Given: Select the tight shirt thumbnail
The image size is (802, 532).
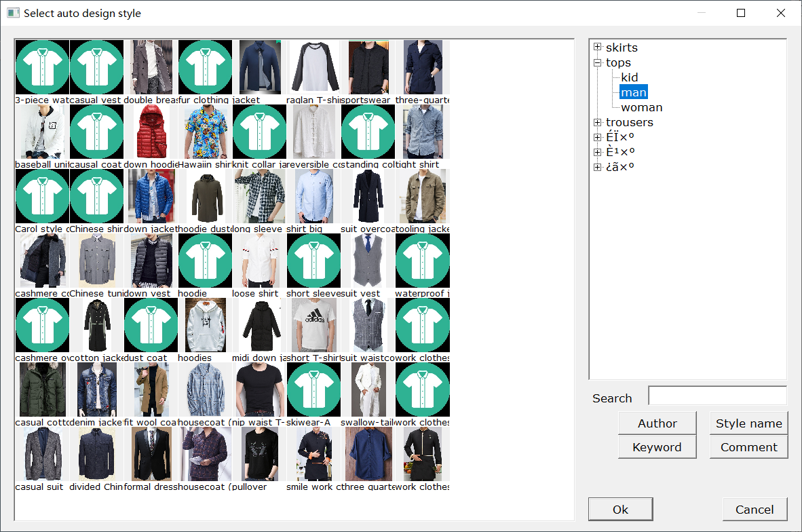Looking at the screenshot, I should click(x=423, y=132).
